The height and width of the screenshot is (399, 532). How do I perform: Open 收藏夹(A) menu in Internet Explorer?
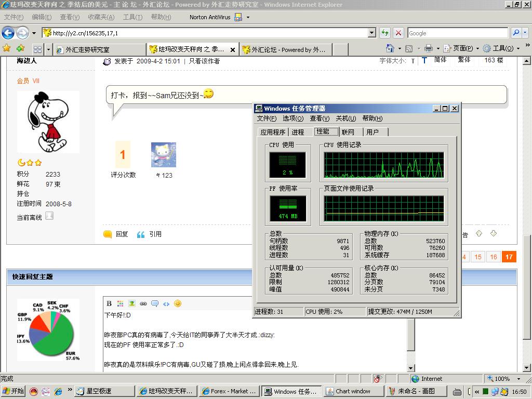click(101, 17)
